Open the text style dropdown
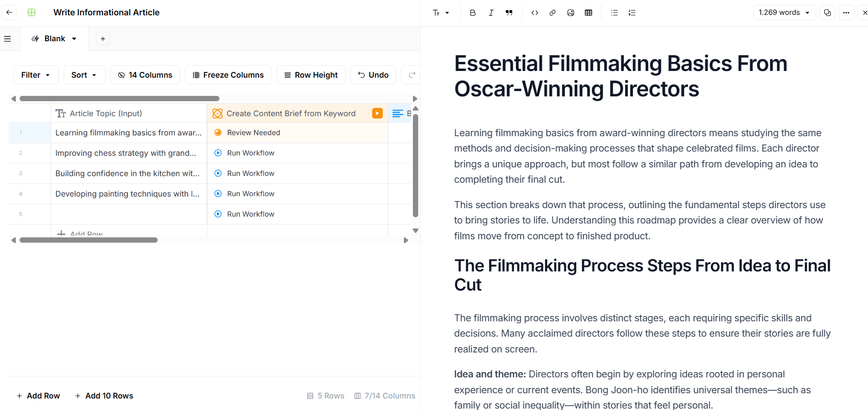Screen dimensions: 868x410 coord(441,13)
